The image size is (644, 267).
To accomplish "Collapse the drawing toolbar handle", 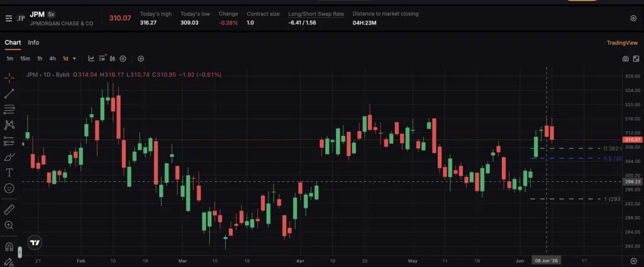I will tap(19, 252).
